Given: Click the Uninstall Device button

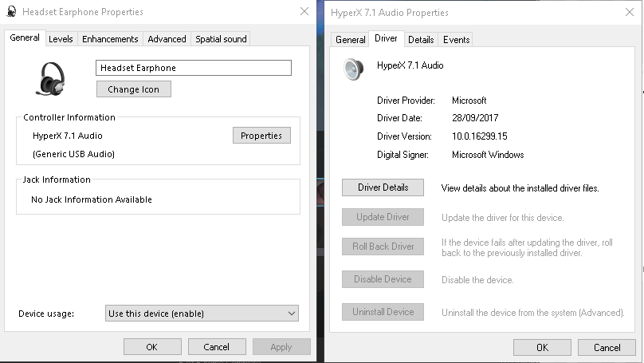Looking at the screenshot, I should pos(383,312).
